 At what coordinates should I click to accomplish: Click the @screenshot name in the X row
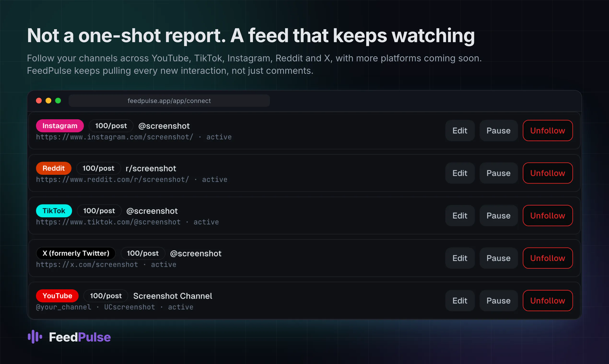tap(196, 254)
